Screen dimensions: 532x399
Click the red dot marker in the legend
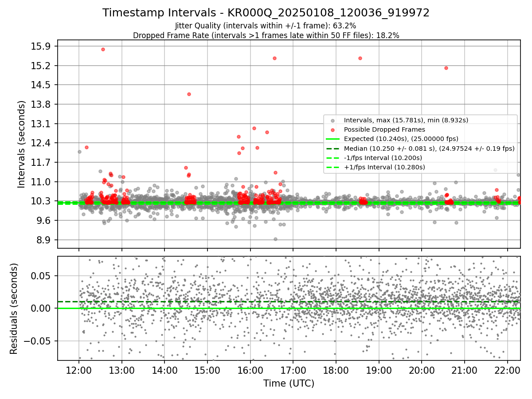(332, 130)
